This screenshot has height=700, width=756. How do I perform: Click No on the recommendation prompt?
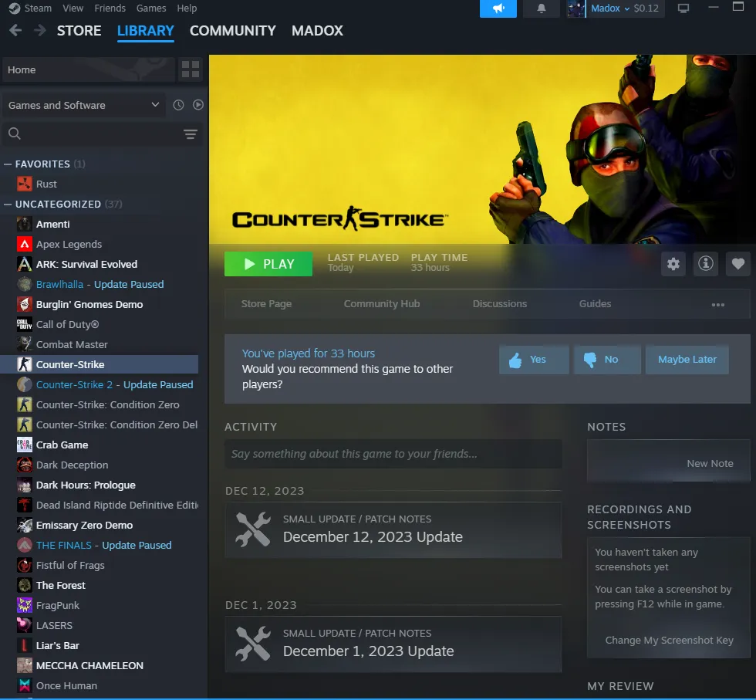608,360
